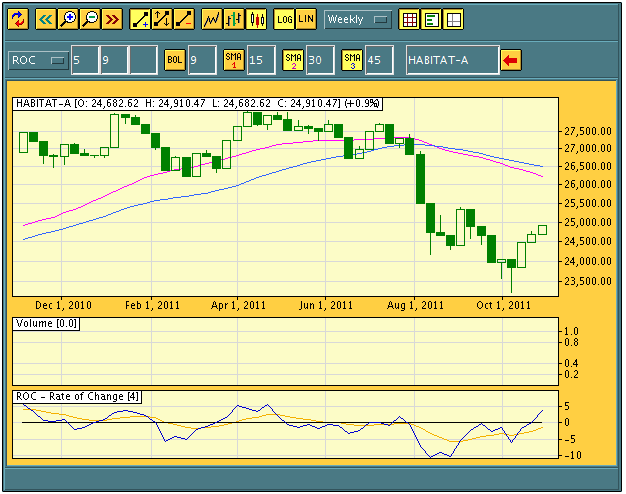The width and height of the screenshot is (626, 494).
Task: Toggle linear scale with LIN button
Action: 305,19
